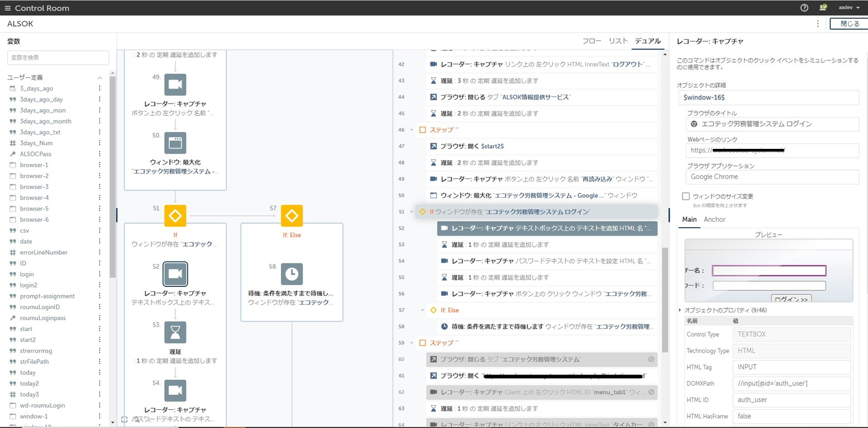Select line 52 recorder テキストを追加 action
This screenshot has width=868, height=428.
click(547, 228)
